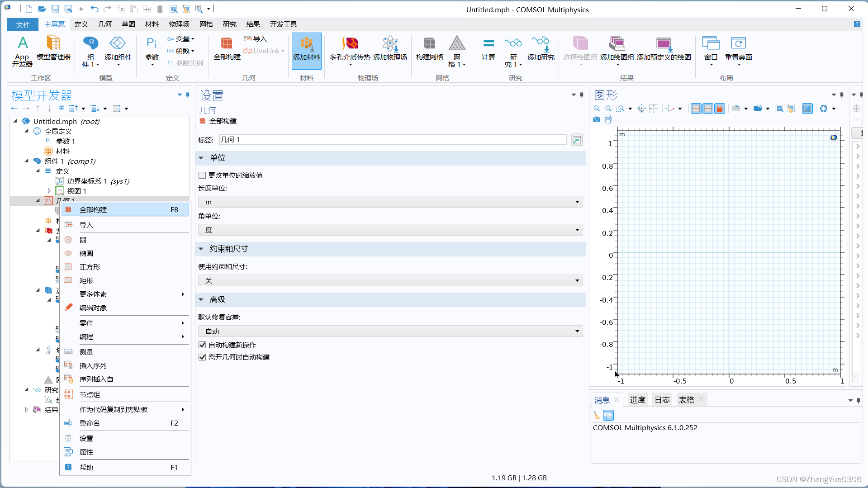Choose 矩形 in the context menu

pyautogui.click(x=125, y=281)
